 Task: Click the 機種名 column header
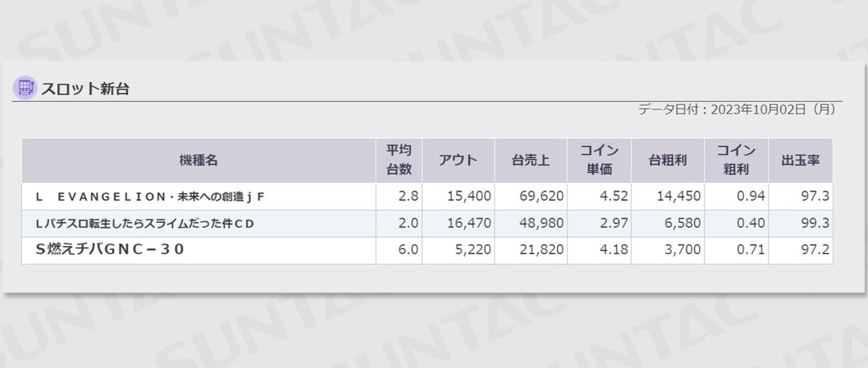[x=199, y=161]
